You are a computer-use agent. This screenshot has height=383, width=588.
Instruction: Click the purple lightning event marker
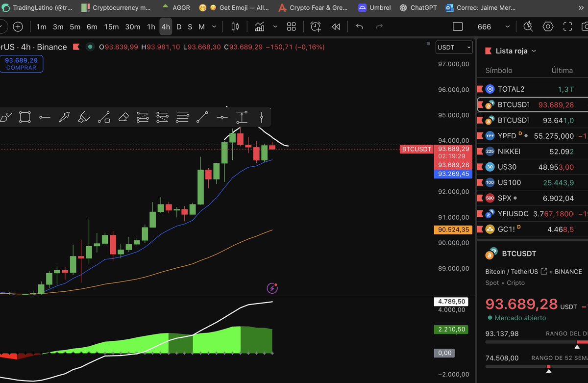[272, 288]
